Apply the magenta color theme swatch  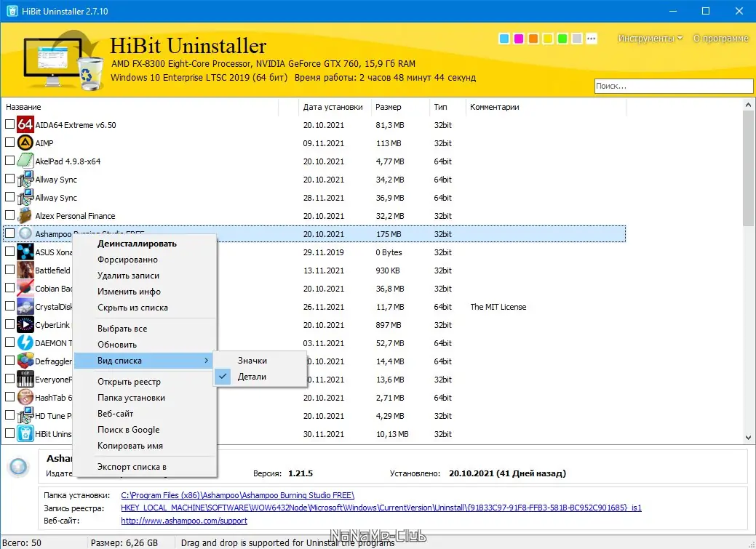tap(519, 39)
